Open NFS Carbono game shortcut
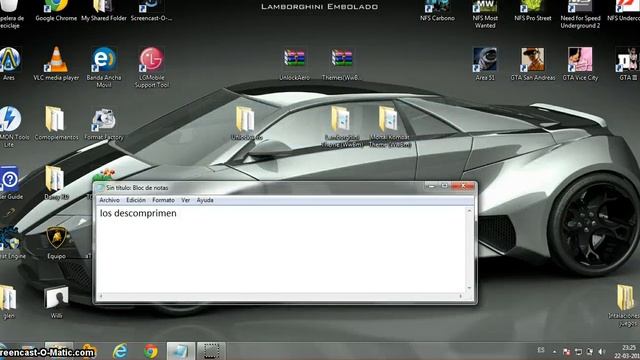Image resolution: width=640 pixels, height=360 pixels. click(437, 11)
